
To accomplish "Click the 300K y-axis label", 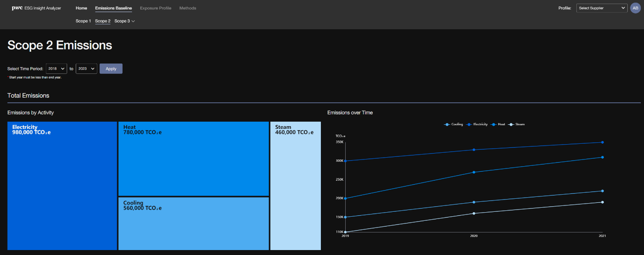I will pos(339,161).
